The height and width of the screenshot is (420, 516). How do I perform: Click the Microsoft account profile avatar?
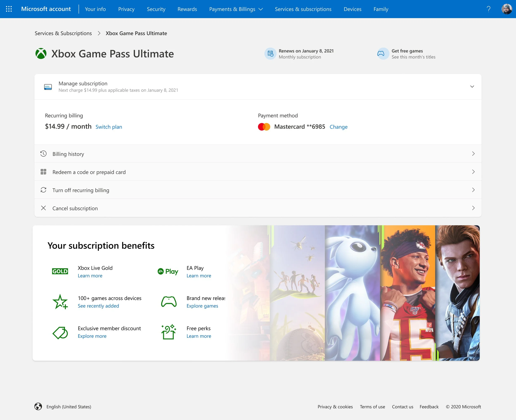tap(506, 9)
